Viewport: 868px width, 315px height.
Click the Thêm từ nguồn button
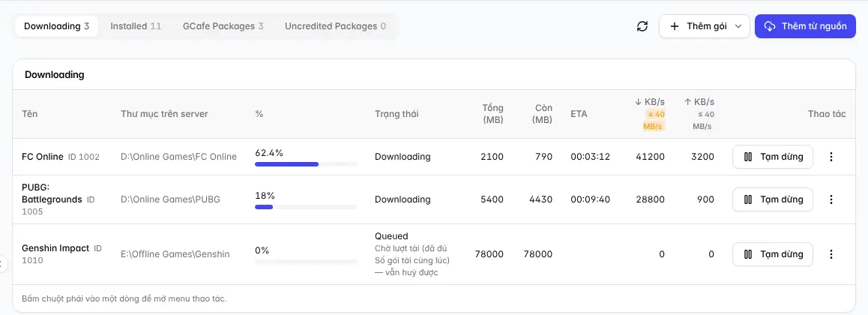click(806, 26)
